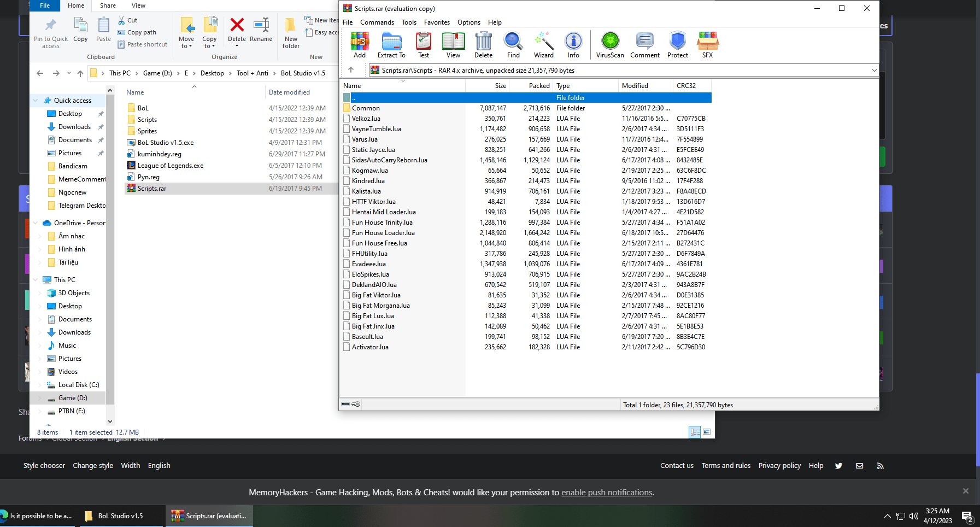
Task: Click the SFX icon in WinRAR
Action: [x=708, y=45]
